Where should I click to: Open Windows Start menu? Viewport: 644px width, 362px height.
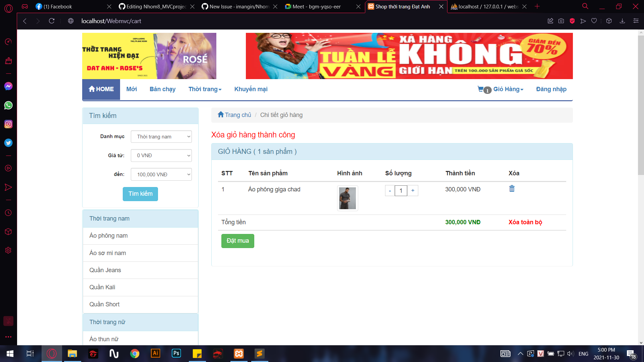click(10, 353)
